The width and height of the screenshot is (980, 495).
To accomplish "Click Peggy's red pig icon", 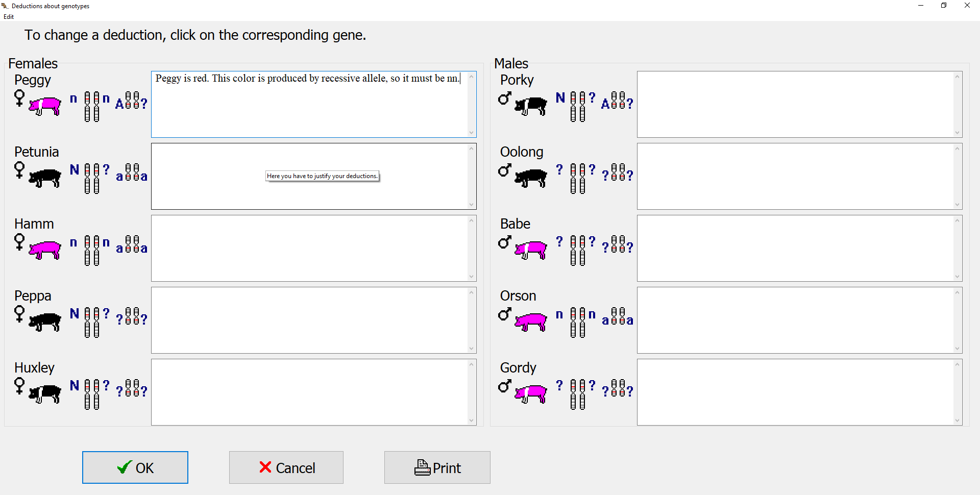I will (x=45, y=106).
